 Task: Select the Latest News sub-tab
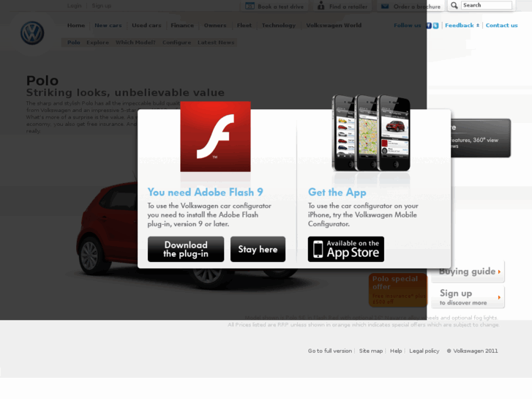click(x=216, y=42)
